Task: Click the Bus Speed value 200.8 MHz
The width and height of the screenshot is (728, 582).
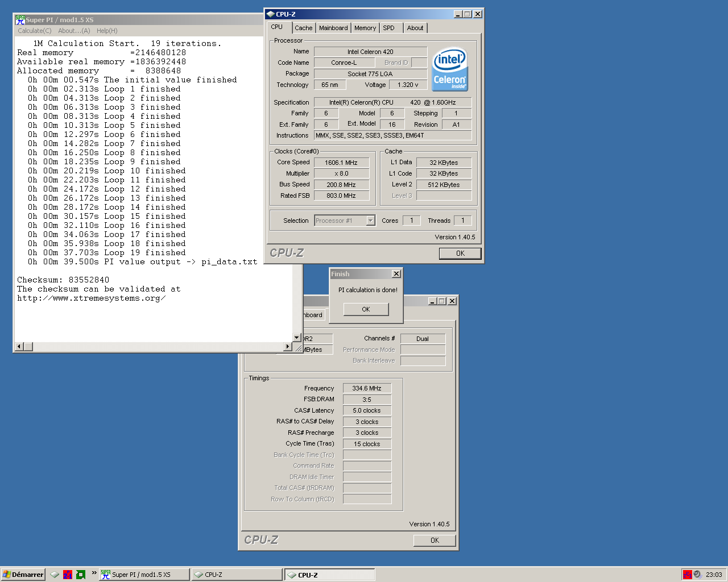Action: tap(341, 185)
